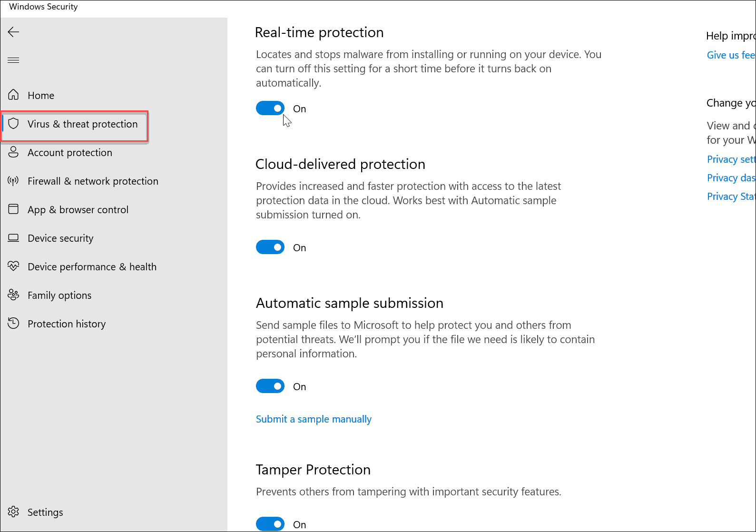The image size is (756, 532).
Task: Click the Tamper Protection heading
Action: (313, 470)
